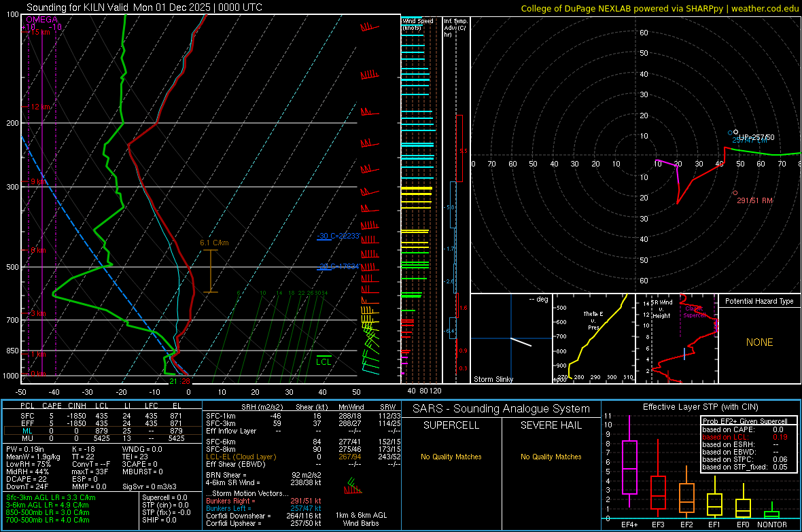Click the 'CINH' column header
Screen dimensions: 802x532
[77, 405]
